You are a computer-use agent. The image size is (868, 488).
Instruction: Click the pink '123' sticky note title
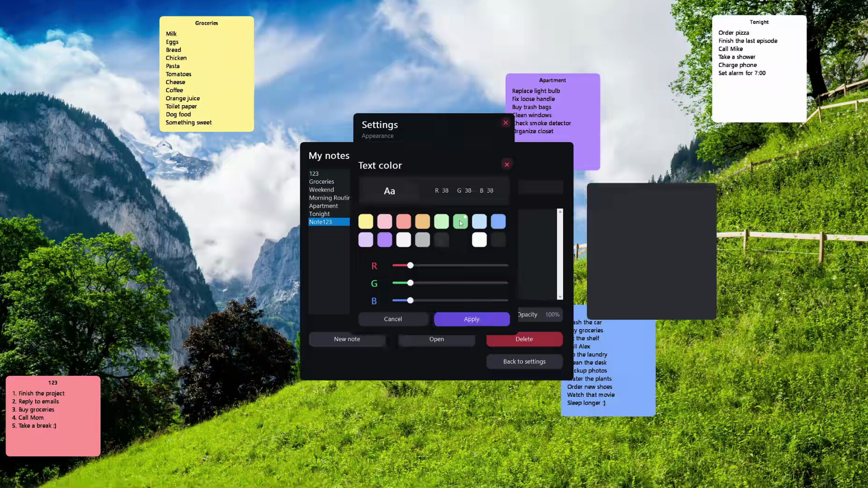[53, 383]
